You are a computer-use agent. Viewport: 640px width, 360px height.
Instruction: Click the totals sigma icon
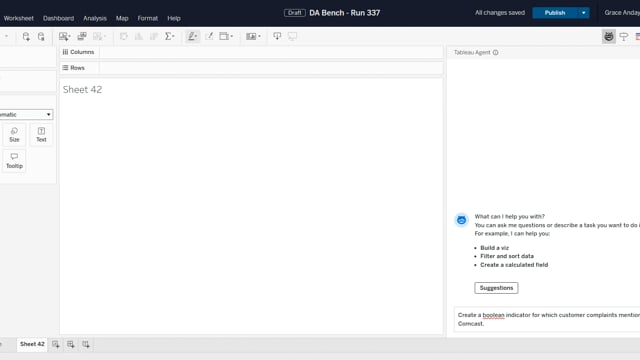(168, 36)
